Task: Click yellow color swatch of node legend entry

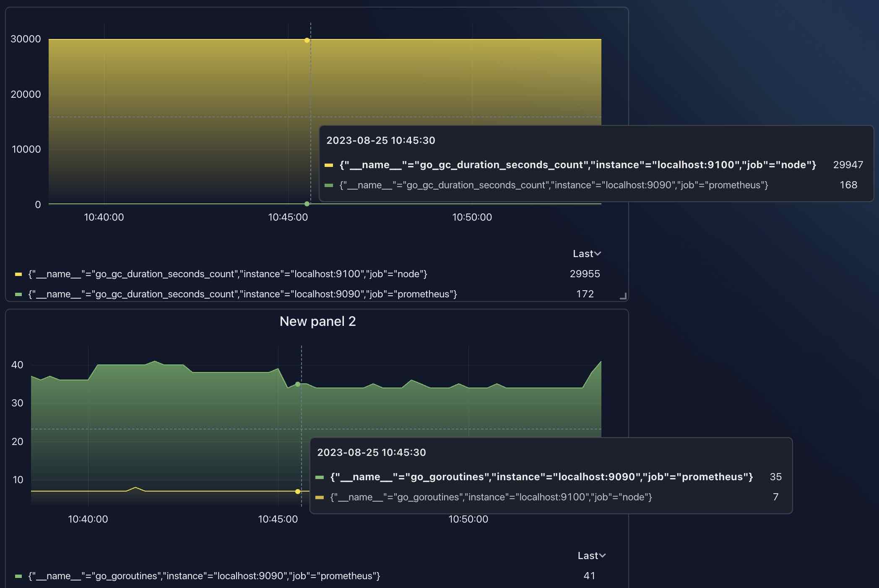Action: point(18,274)
